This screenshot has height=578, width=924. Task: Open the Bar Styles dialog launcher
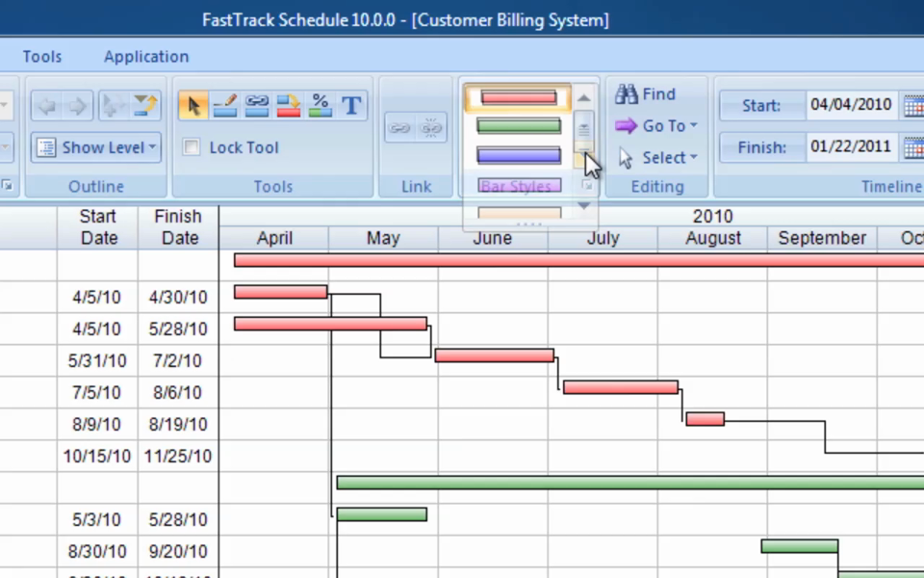pyautogui.click(x=587, y=186)
